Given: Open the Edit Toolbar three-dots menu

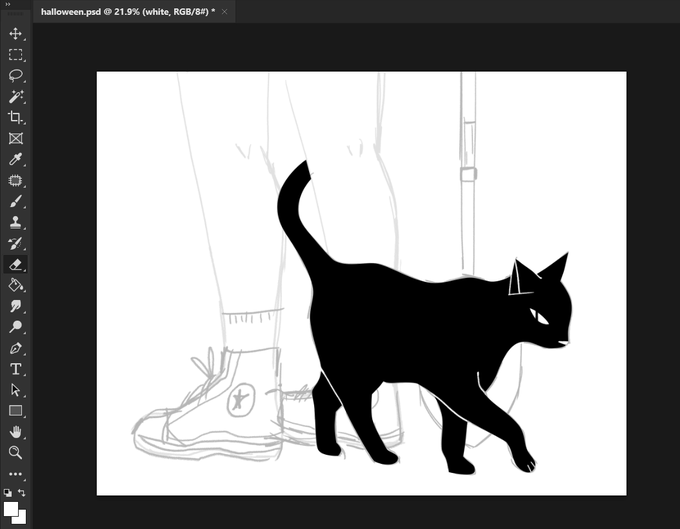Looking at the screenshot, I should (16, 474).
